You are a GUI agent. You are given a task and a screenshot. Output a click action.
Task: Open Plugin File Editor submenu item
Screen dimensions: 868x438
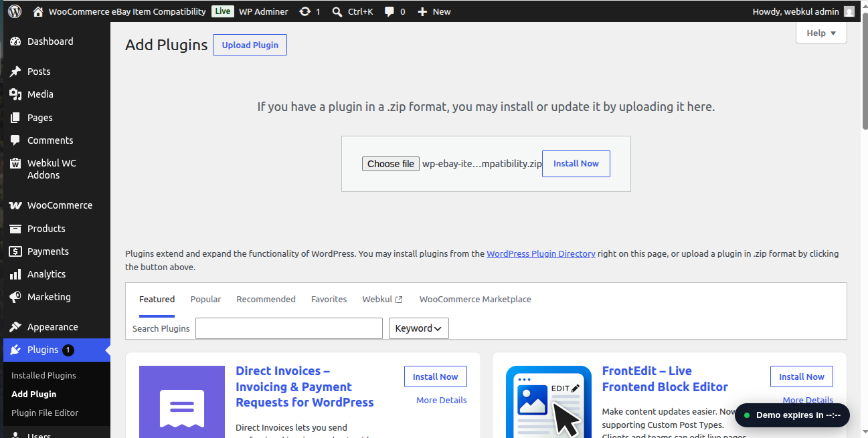[45, 413]
